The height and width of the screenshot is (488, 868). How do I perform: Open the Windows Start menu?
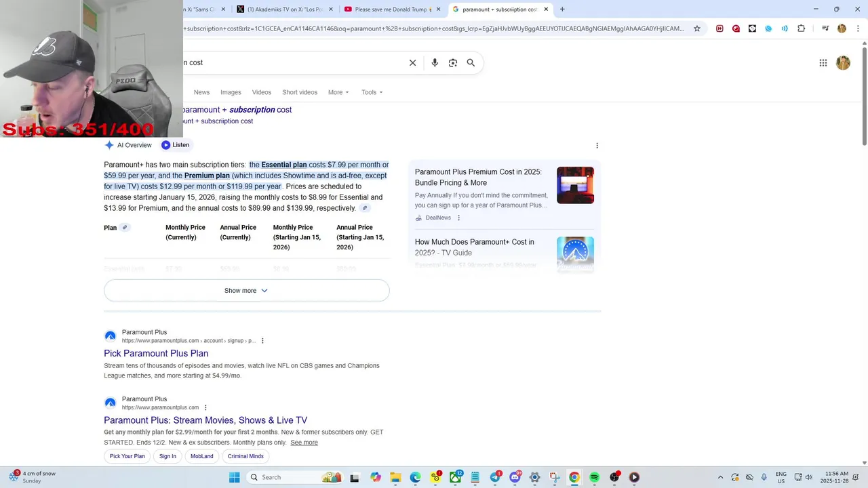[x=234, y=477]
